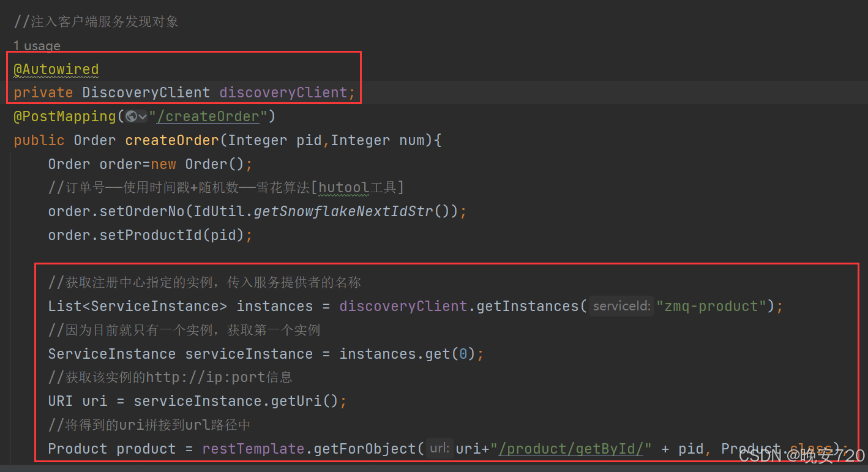Click the createOrder method name
Viewport: 868px width, 472px height.
click(172, 140)
